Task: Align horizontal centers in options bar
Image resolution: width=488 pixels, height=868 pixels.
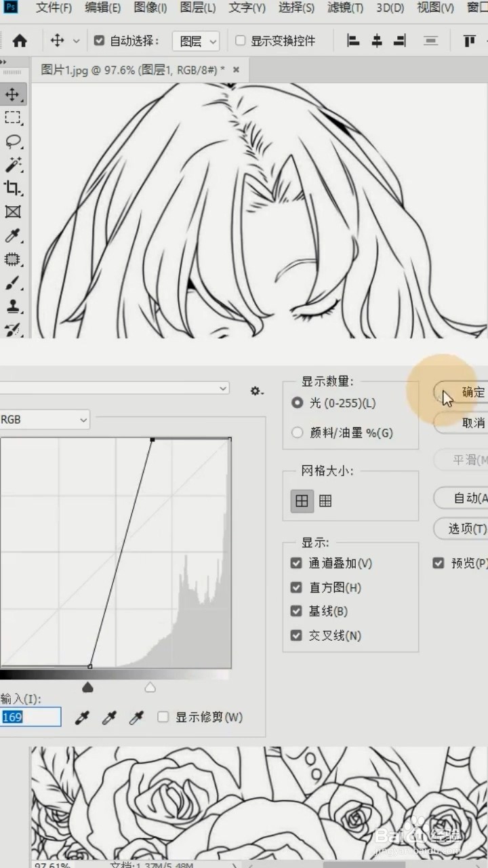Action: (377, 41)
